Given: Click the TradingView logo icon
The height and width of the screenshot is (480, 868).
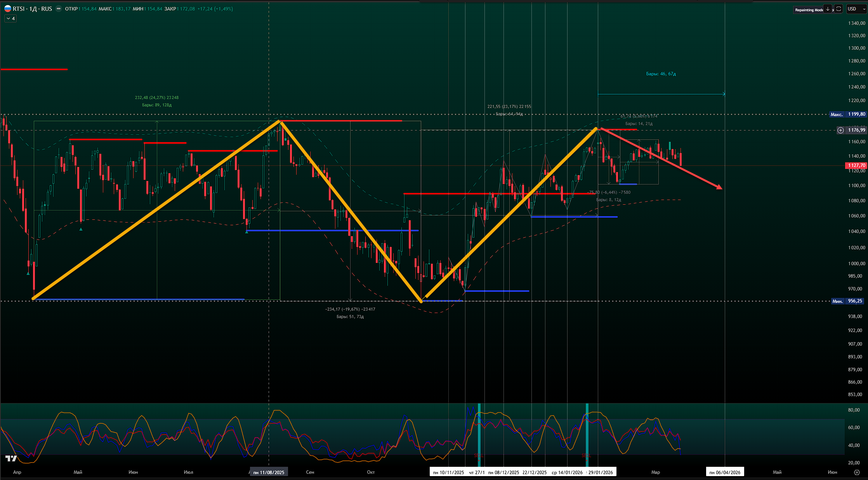Looking at the screenshot, I should [11, 459].
